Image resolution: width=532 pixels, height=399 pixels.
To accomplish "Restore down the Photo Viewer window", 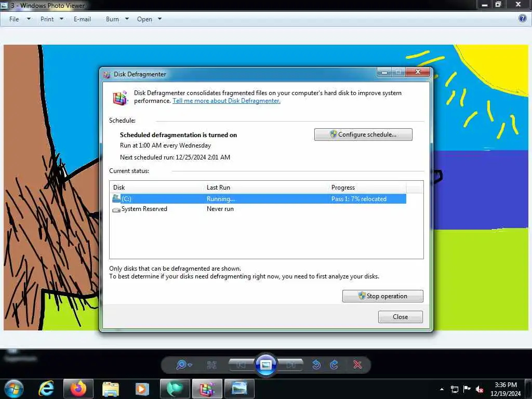I will click(498, 4).
